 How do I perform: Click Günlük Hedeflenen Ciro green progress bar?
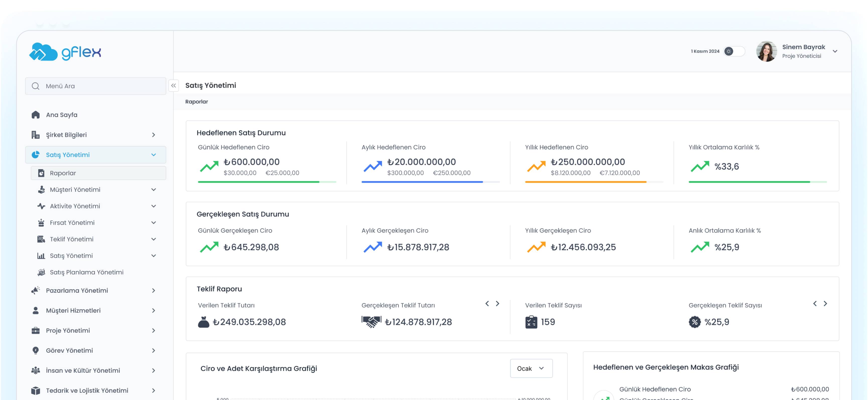pos(258,182)
